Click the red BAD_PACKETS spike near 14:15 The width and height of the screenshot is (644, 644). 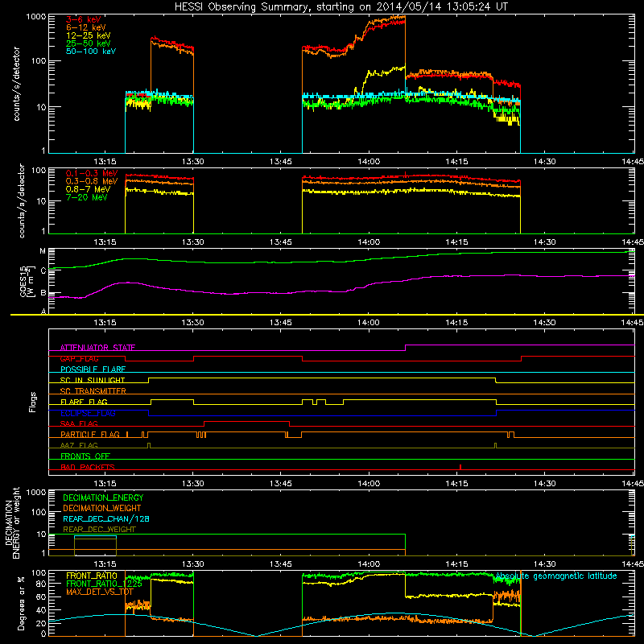460,467
